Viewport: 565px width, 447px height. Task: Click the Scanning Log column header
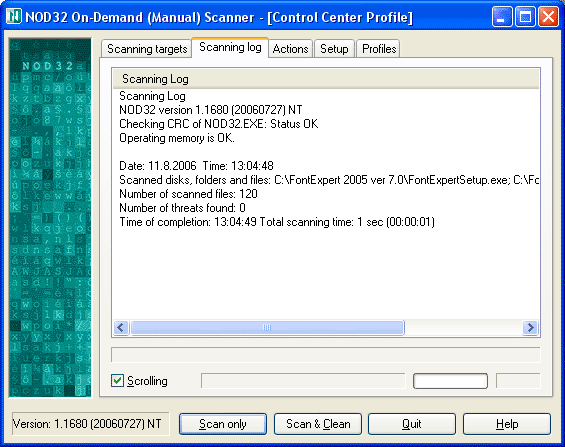326,79
